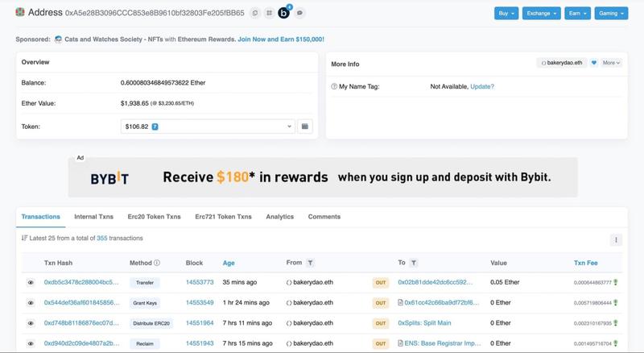Show the address QR code icon

tap(269, 13)
